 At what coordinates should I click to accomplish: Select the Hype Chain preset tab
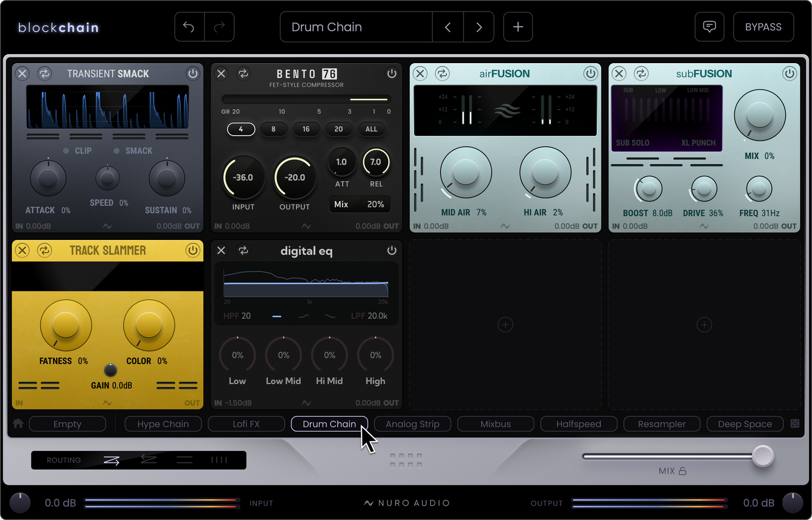(163, 424)
